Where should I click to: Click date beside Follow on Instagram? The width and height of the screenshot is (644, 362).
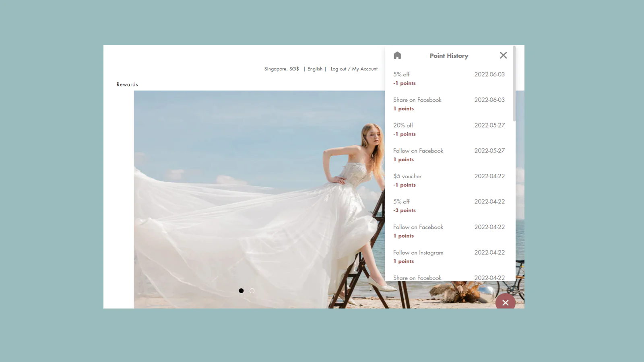tap(489, 253)
